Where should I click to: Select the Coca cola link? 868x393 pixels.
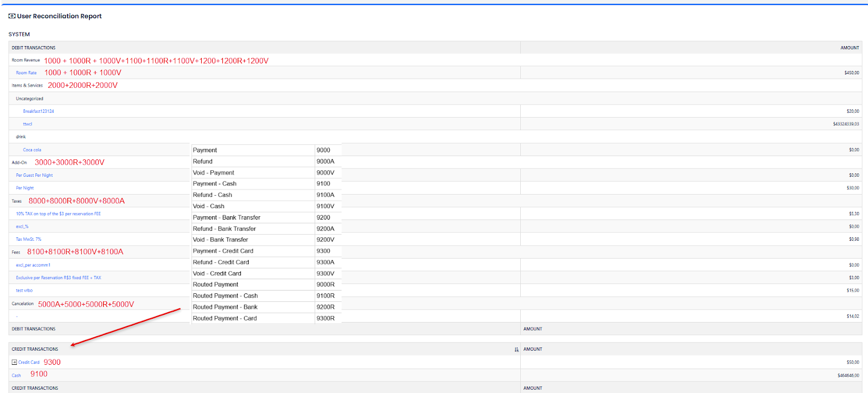pos(32,150)
